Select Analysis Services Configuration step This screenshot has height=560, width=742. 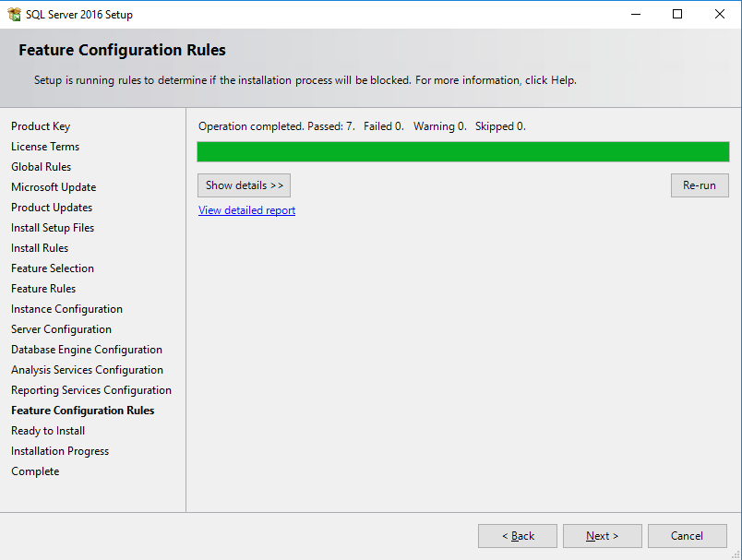coord(87,370)
